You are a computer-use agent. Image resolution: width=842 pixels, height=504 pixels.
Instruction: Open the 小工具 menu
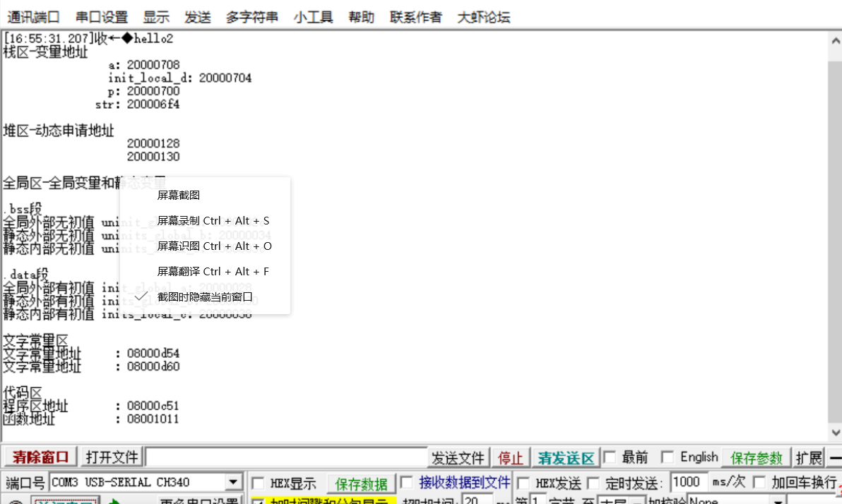coord(313,16)
